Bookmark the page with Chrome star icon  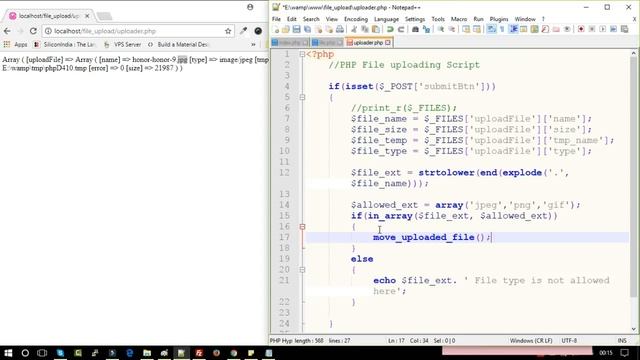click(x=228, y=31)
